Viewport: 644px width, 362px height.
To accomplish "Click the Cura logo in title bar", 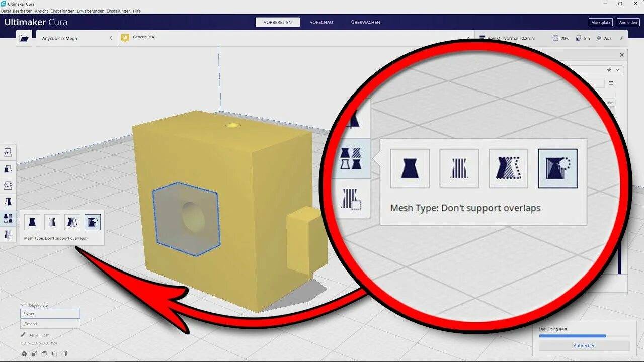I will click(4, 4).
